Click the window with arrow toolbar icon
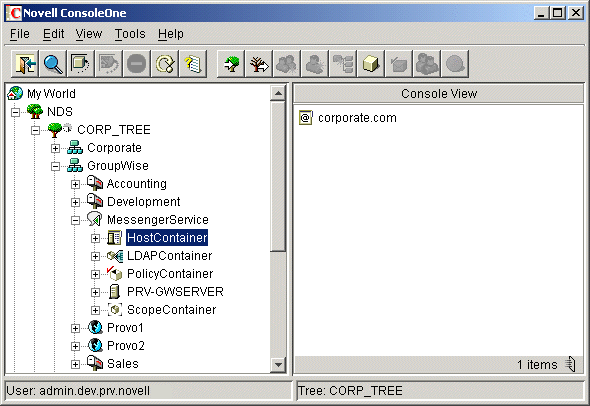590x406 pixels. [x=81, y=64]
